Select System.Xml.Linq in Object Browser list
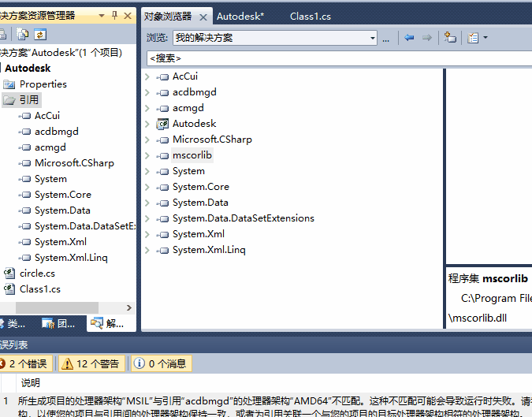This screenshot has width=532, height=417. point(209,250)
